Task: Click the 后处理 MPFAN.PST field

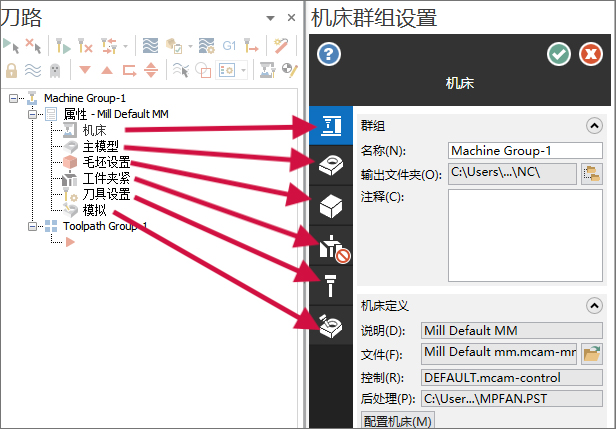Action: [512, 399]
